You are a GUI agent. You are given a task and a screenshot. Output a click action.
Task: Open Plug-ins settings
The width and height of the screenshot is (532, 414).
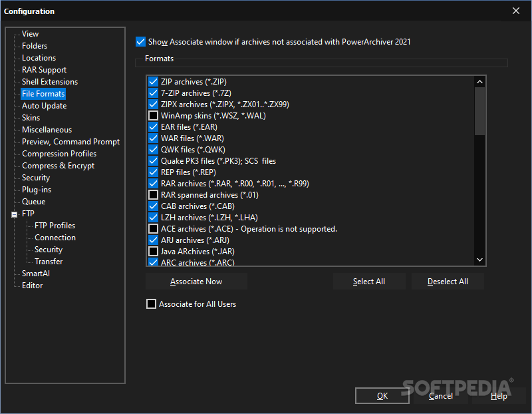pyautogui.click(x=37, y=190)
